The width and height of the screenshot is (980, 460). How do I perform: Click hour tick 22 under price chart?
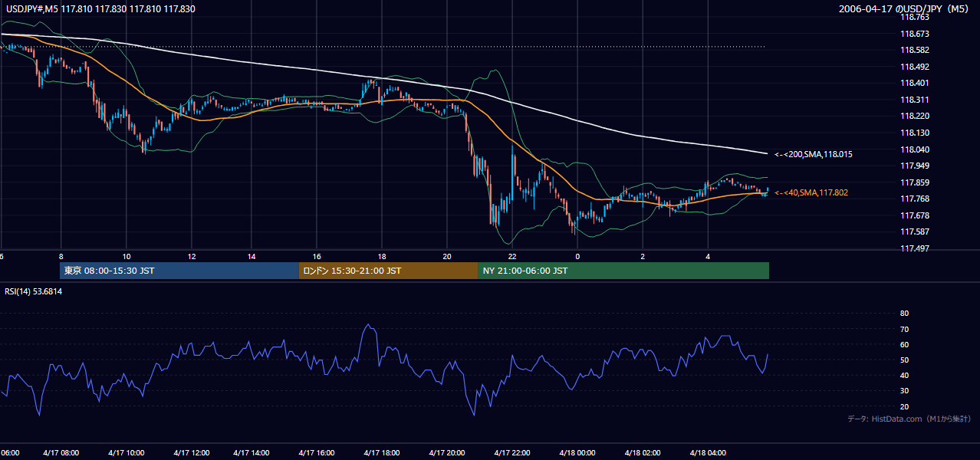click(x=512, y=256)
